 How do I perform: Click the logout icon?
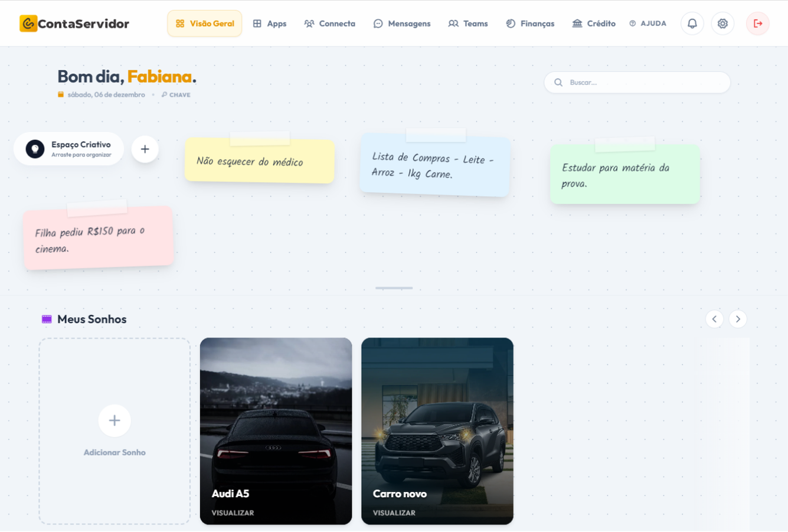(x=757, y=24)
